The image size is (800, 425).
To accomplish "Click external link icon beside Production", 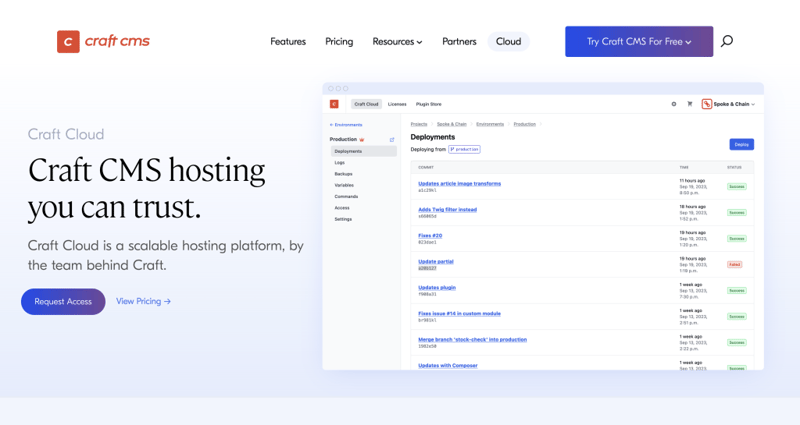I will [x=392, y=139].
